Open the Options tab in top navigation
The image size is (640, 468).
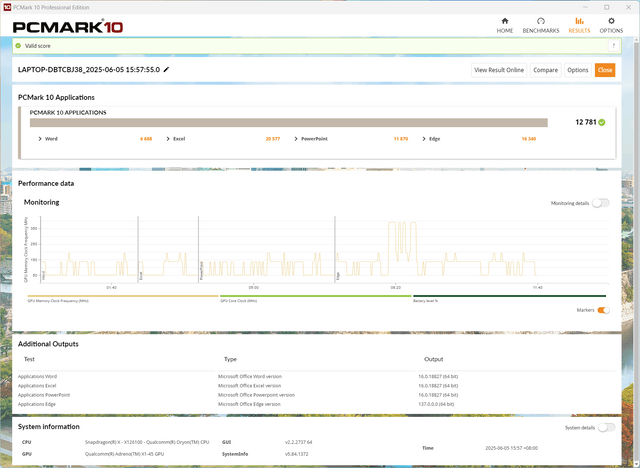[x=611, y=25]
